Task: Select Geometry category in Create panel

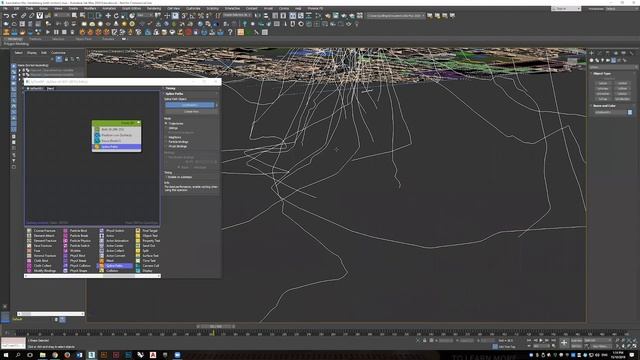Action: (x=591, y=60)
